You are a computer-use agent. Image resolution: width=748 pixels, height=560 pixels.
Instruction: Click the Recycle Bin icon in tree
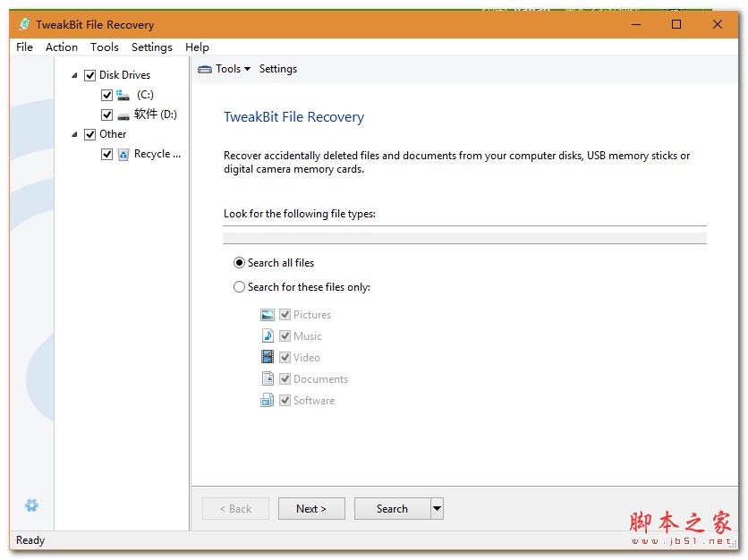pyautogui.click(x=123, y=154)
